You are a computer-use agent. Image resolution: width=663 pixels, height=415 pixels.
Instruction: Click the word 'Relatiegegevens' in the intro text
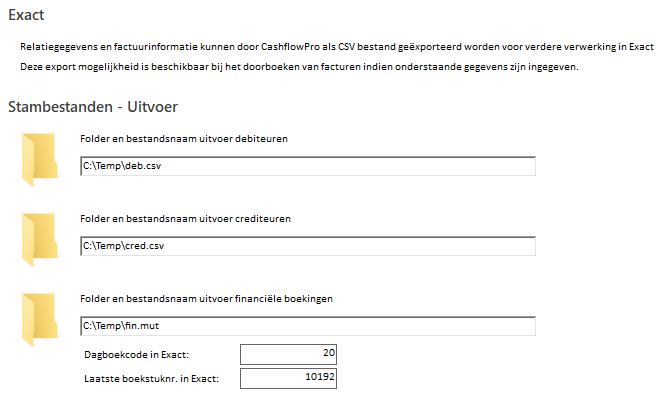tap(59, 47)
